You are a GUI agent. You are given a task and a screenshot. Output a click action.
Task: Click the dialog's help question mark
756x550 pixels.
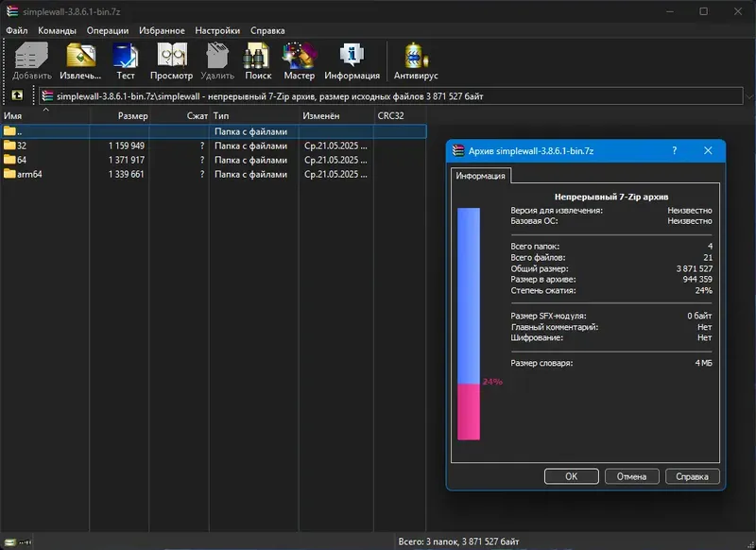coord(674,151)
